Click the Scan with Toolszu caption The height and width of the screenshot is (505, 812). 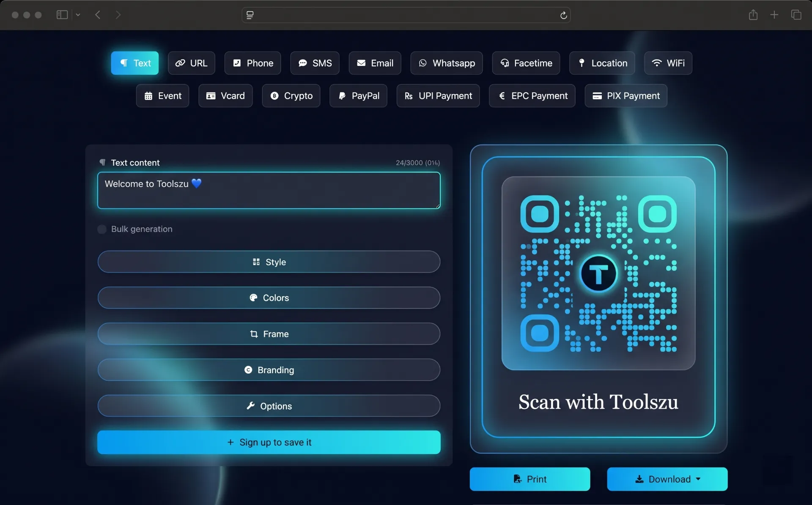point(598,402)
